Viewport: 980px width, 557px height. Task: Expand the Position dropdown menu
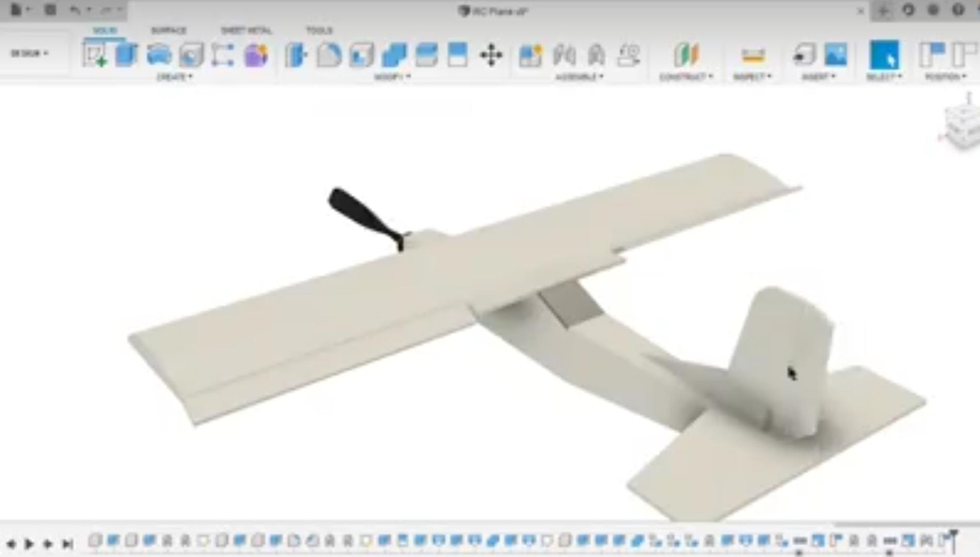pos(945,77)
